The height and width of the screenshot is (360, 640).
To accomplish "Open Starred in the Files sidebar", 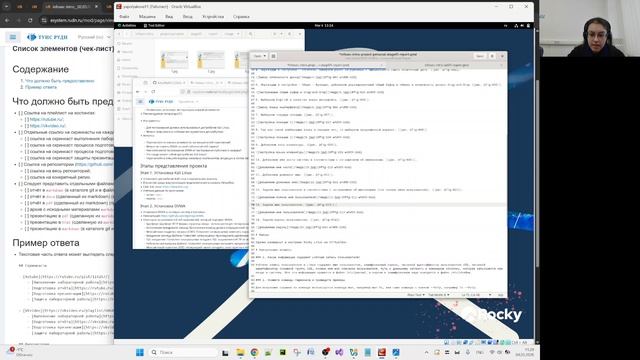I will (127, 52).
